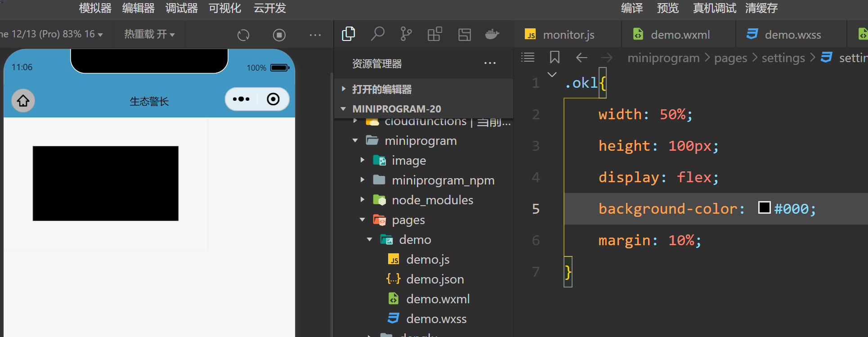Image resolution: width=868 pixels, height=337 pixels.
Task: Fold the .okl CSS rule block
Action: [552, 75]
